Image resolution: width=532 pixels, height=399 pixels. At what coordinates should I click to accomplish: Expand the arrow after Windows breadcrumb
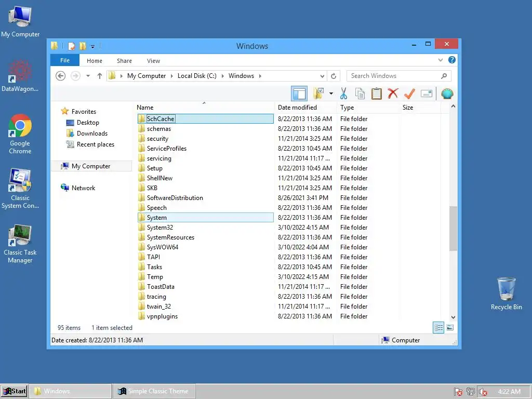pos(260,76)
